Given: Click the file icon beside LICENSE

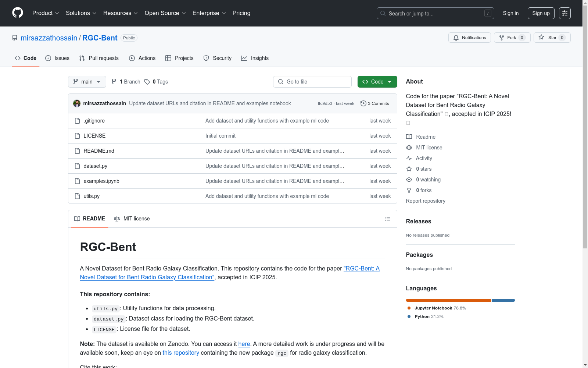Looking at the screenshot, I should click(77, 136).
